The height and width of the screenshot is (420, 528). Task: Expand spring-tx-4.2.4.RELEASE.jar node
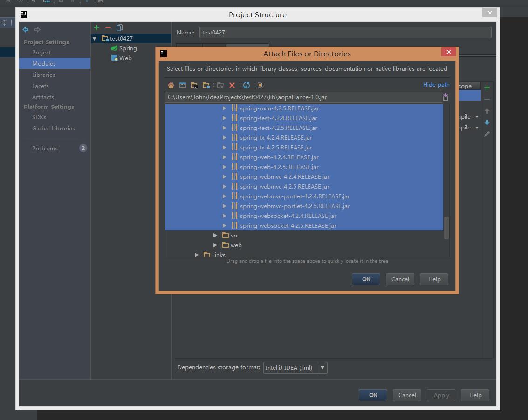224,138
